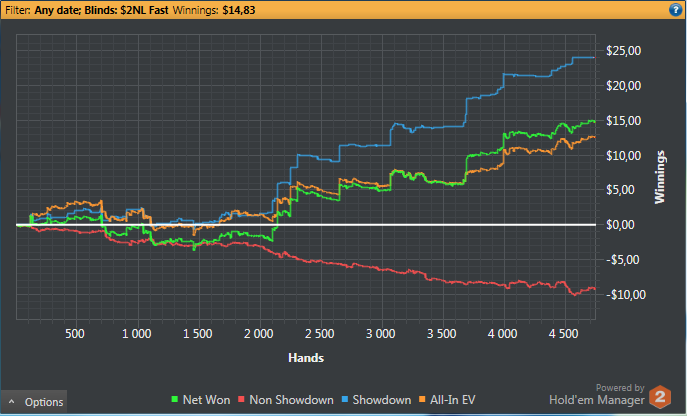Click the Winnings value $14,83

point(239,10)
